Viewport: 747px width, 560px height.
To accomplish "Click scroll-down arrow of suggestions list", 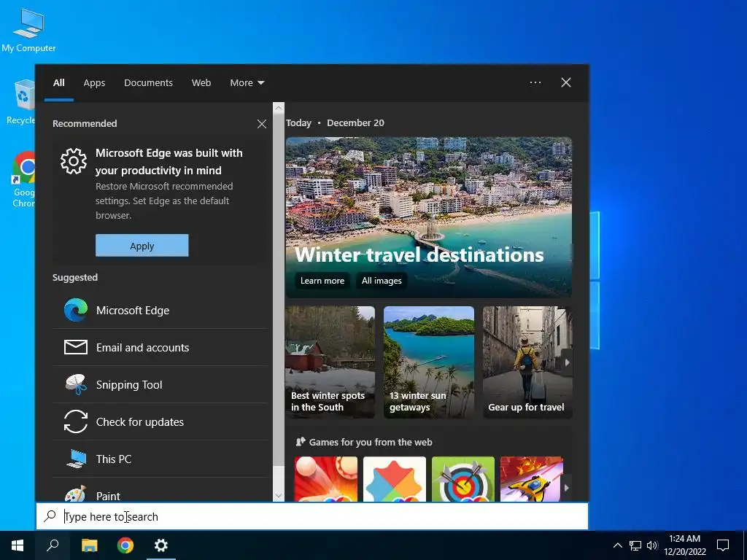I will 279,496.
